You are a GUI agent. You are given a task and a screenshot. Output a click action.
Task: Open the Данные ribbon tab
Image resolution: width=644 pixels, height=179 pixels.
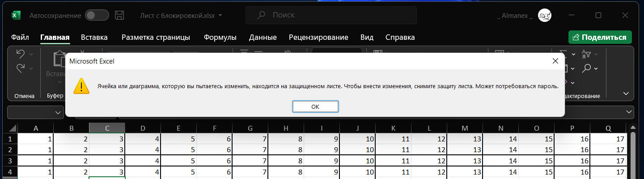[x=263, y=37]
